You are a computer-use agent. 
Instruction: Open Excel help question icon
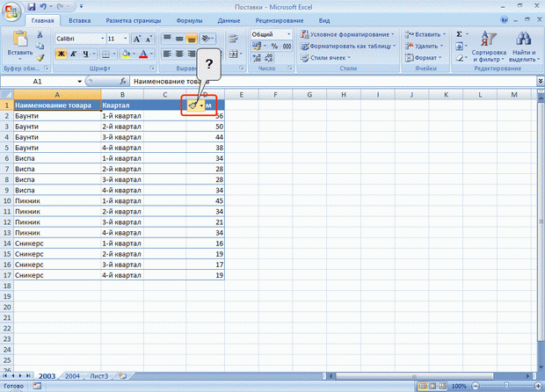tap(504, 20)
